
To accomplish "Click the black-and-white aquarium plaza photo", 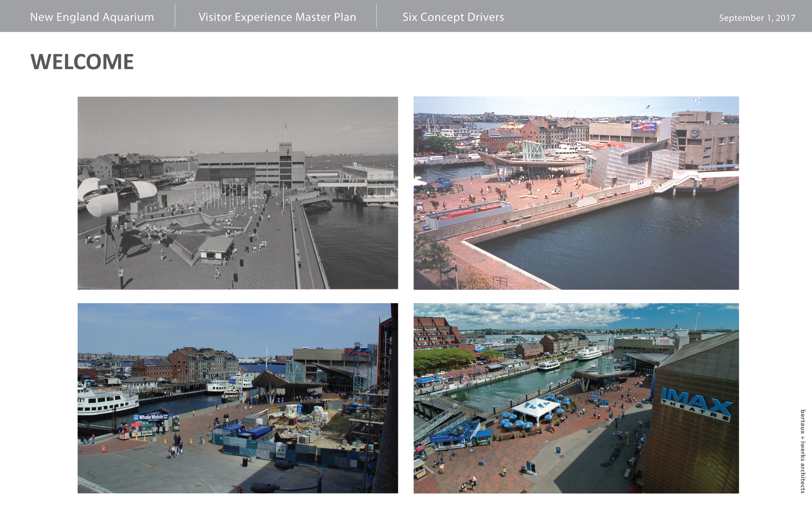I will [237, 193].
